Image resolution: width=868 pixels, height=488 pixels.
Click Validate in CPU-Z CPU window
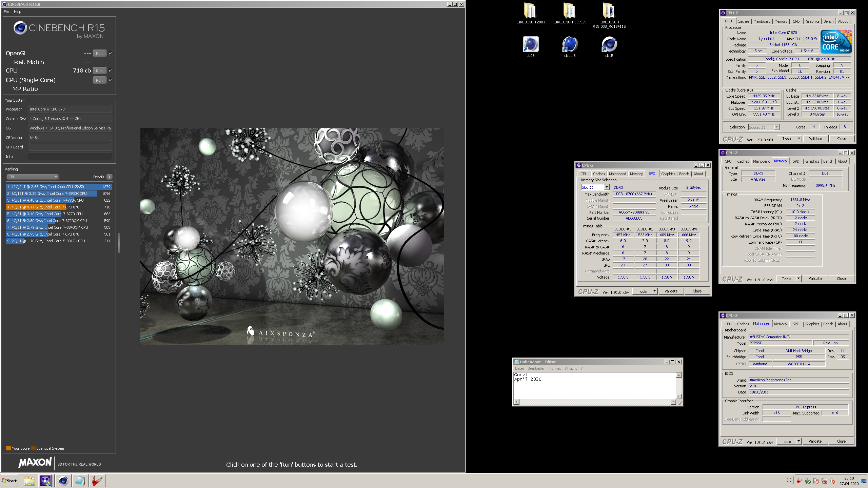pos(815,139)
